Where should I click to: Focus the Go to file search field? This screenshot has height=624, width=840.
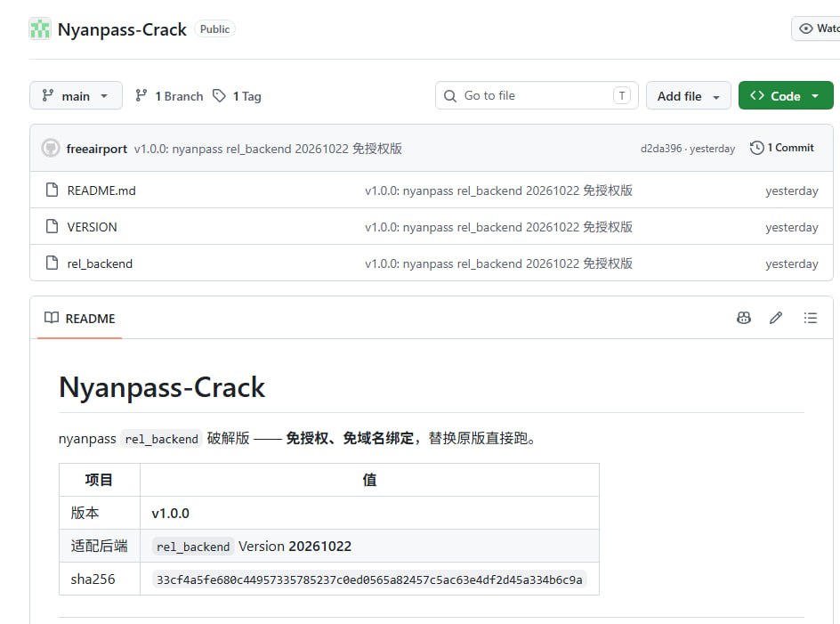click(x=537, y=95)
